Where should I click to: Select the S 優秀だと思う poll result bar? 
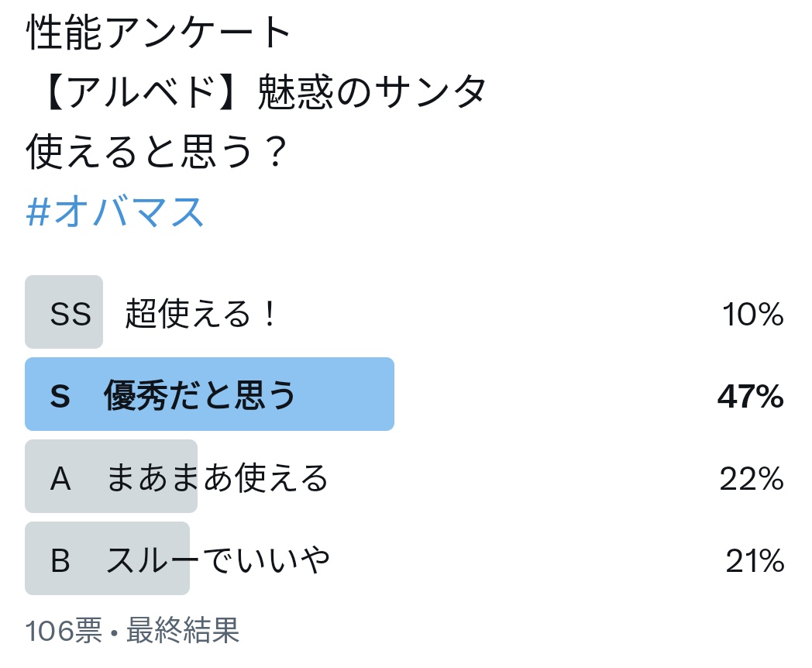pyautogui.click(x=209, y=394)
